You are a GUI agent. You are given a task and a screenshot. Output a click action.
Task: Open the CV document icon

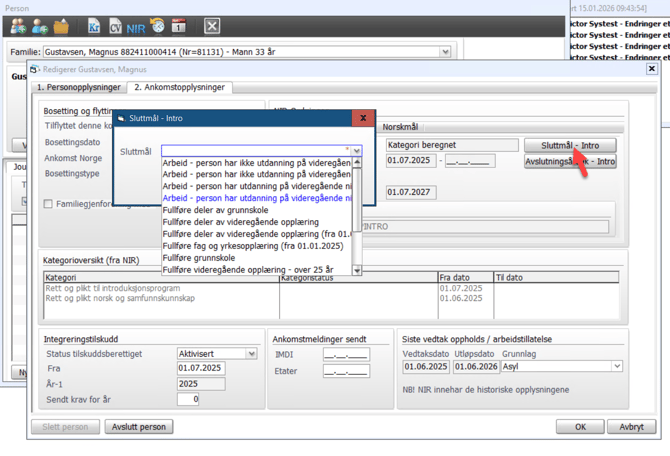115,26
